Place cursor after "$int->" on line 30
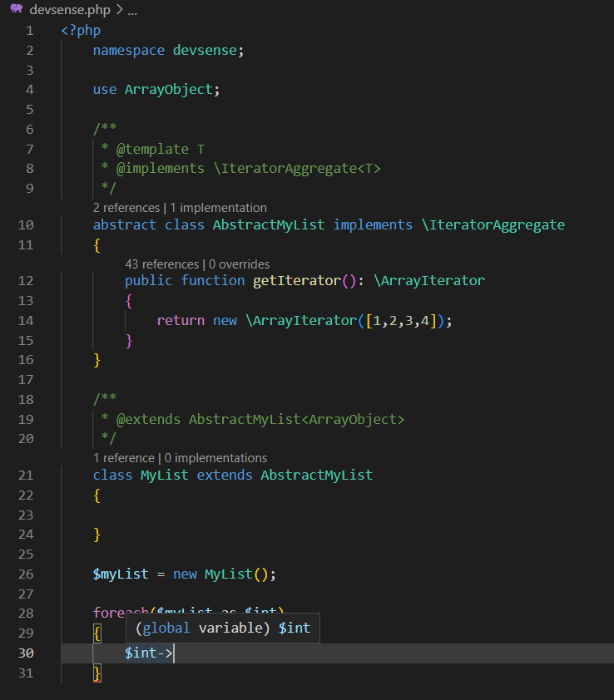 pos(173,653)
